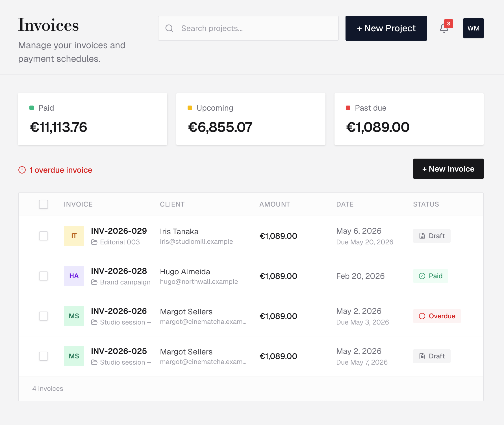Sort by the STATUS column header
The width and height of the screenshot is (504, 425).
426,204
